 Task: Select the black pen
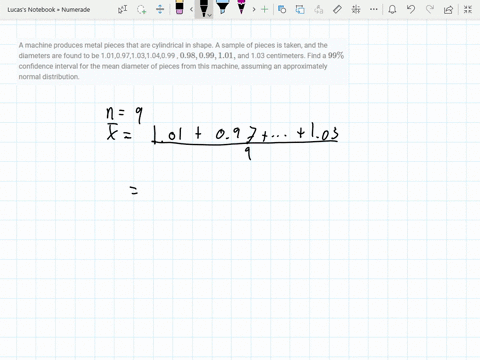[x=203, y=8]
